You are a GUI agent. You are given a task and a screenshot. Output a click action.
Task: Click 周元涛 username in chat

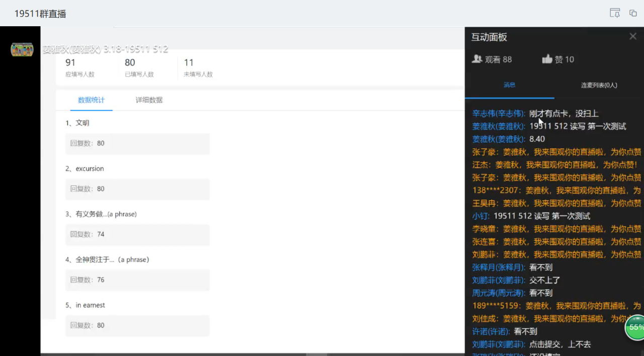click(x=499, y=293)
